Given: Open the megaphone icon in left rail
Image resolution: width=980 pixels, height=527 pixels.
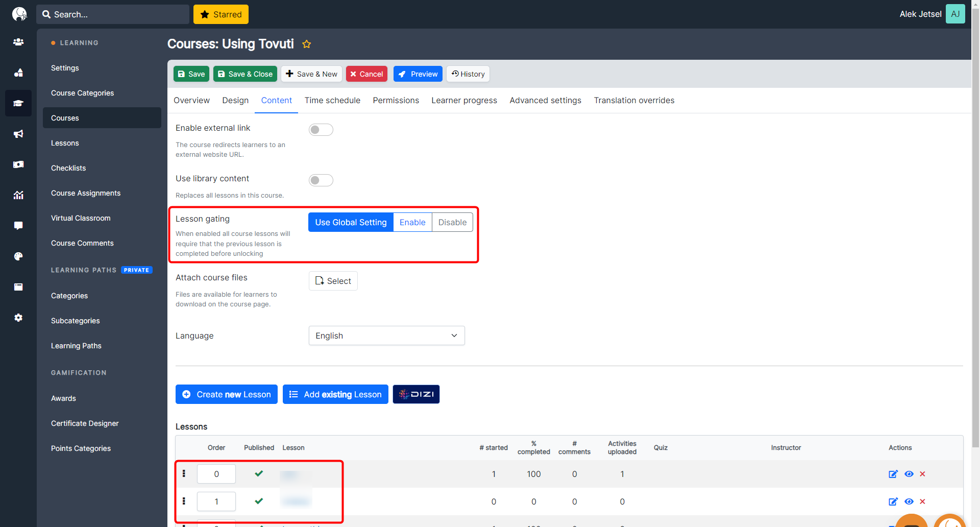Looking at the screenshot, I should [x=18, y=134].
